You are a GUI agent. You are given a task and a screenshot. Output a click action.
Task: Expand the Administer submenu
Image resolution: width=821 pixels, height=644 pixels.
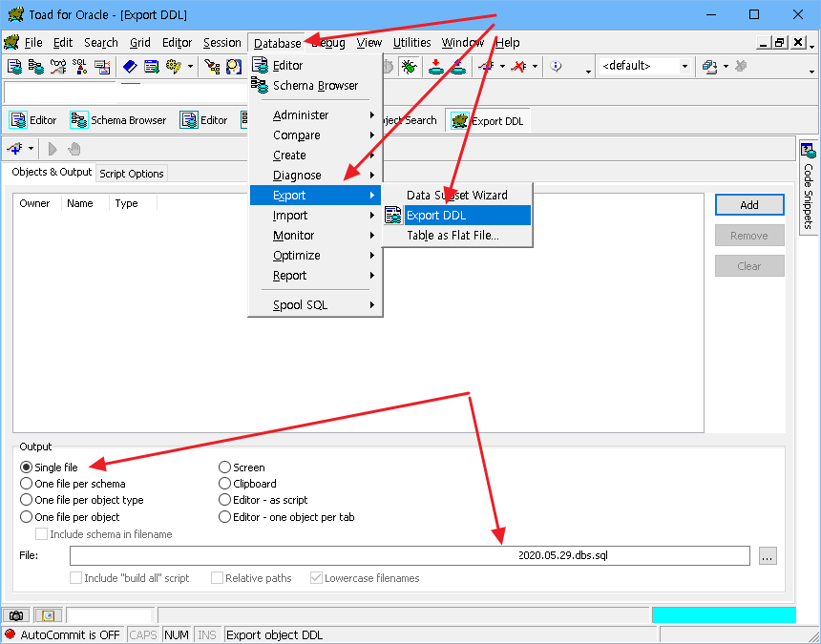click(x=315, y=115)
